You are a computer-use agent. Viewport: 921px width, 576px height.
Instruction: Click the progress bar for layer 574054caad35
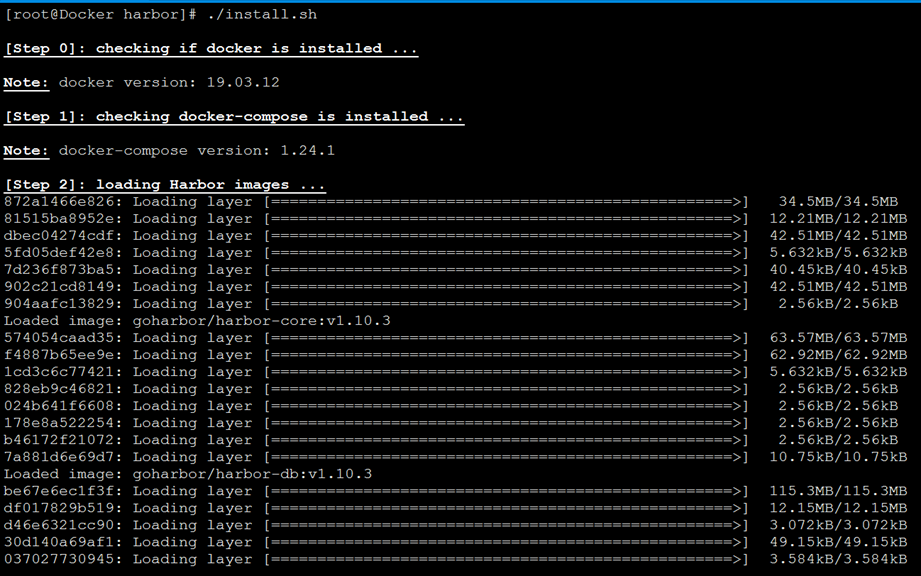[506, 338]
